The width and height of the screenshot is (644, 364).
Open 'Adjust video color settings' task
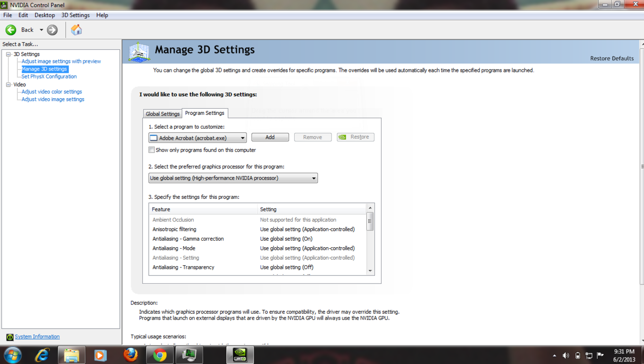[x=52, y=92]
